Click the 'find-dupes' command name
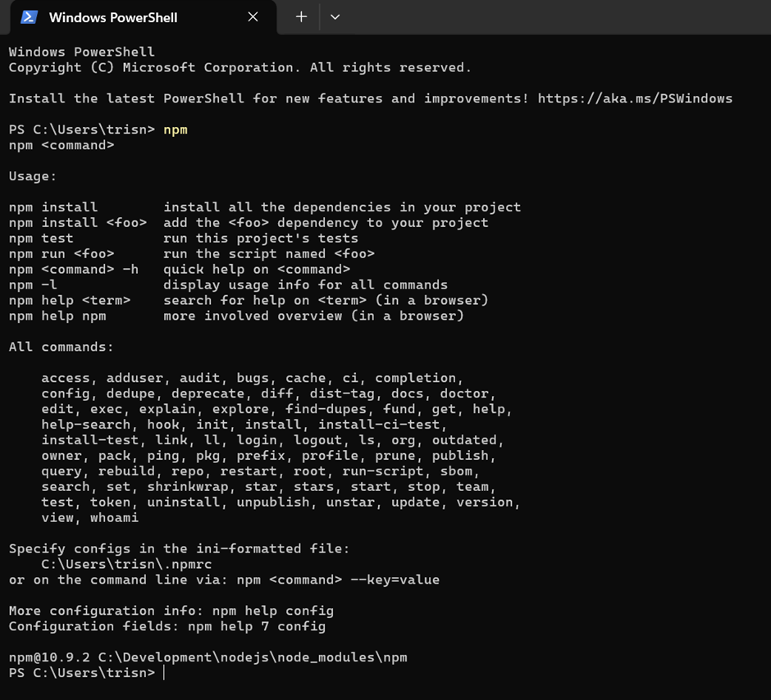Image resolution: width=771 pixels, height=700 pixels. 326,409
